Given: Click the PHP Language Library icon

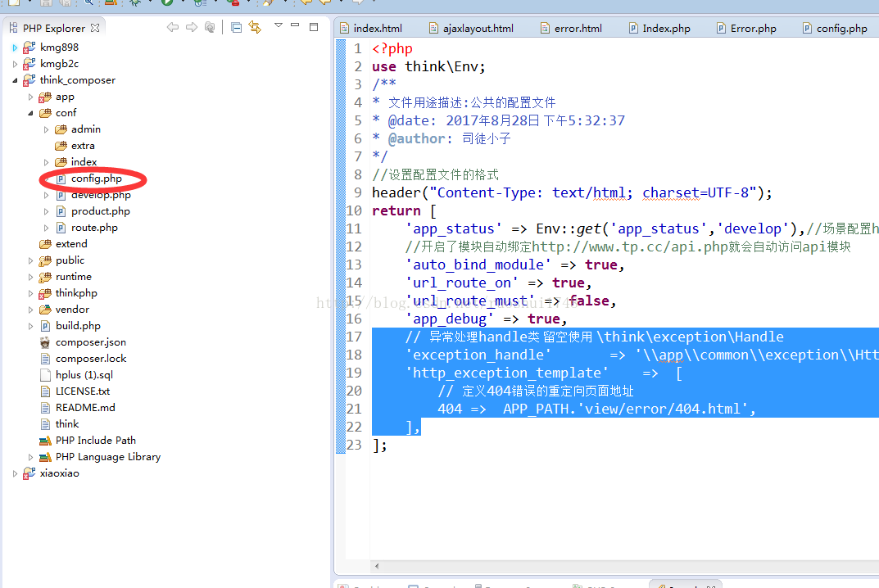Looking at the screenshot, I should 45,458.
